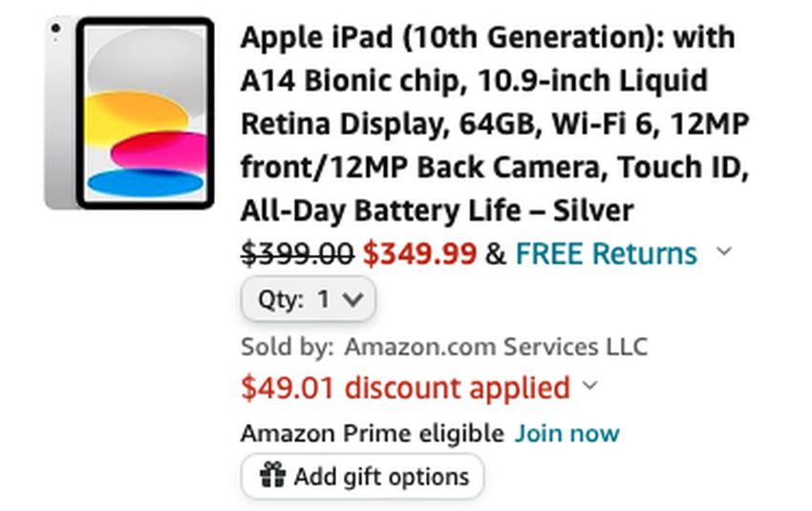Click the gift box icon
Screen dimensions: 812x511
click(273, 475)
